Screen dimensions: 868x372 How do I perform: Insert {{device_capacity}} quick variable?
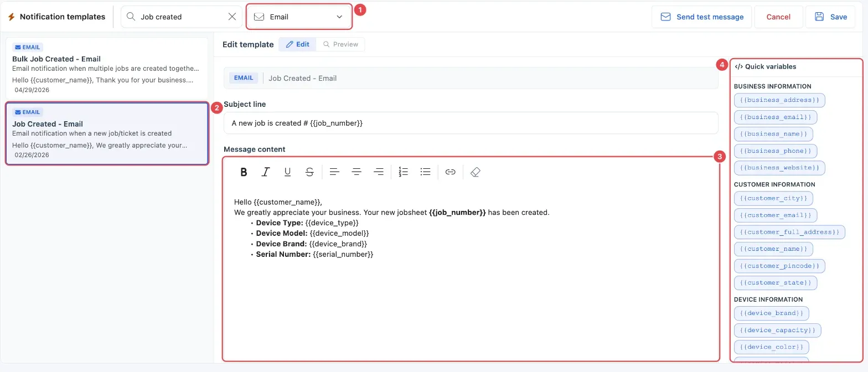click(x=777, y=330)
